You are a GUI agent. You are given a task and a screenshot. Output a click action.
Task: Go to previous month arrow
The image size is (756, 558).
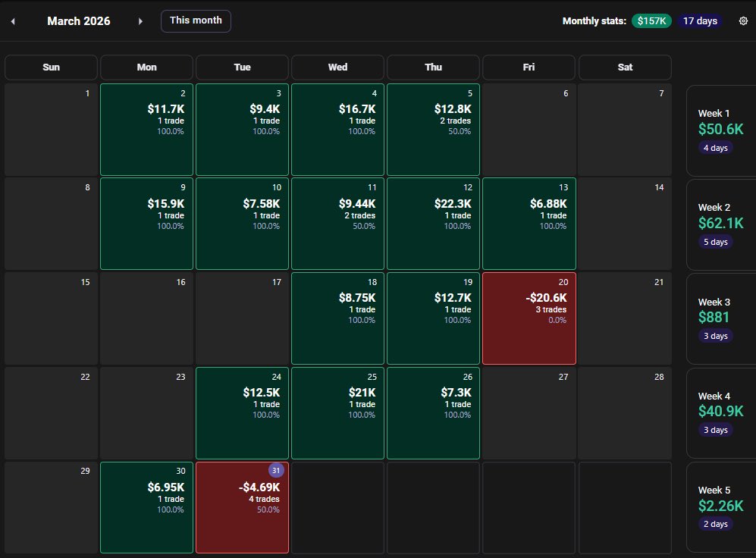pyautogui.click(x=13, y=21)
